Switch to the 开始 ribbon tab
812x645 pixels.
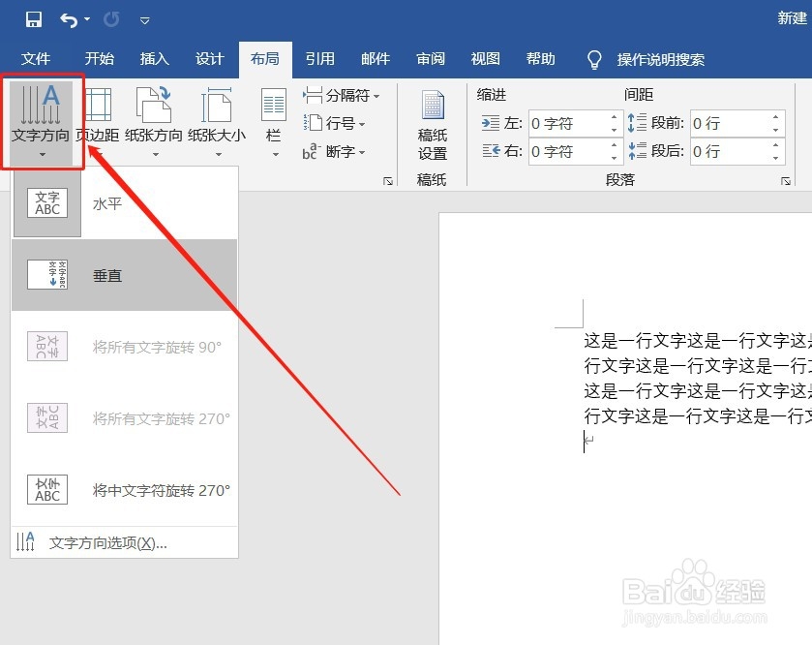pos(99,58)
